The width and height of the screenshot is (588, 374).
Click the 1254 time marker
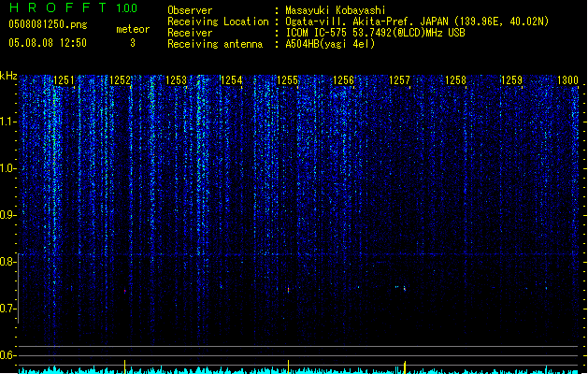pyautogui.click(x=232, y=80)
